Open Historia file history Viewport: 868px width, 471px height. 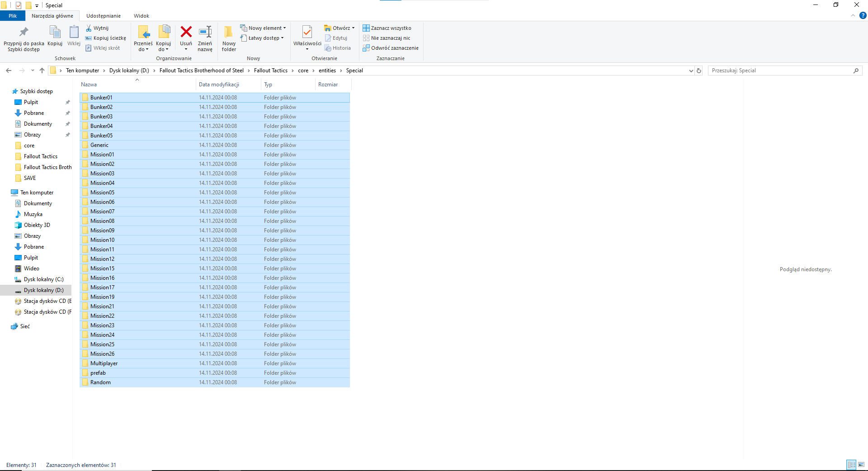338,48
